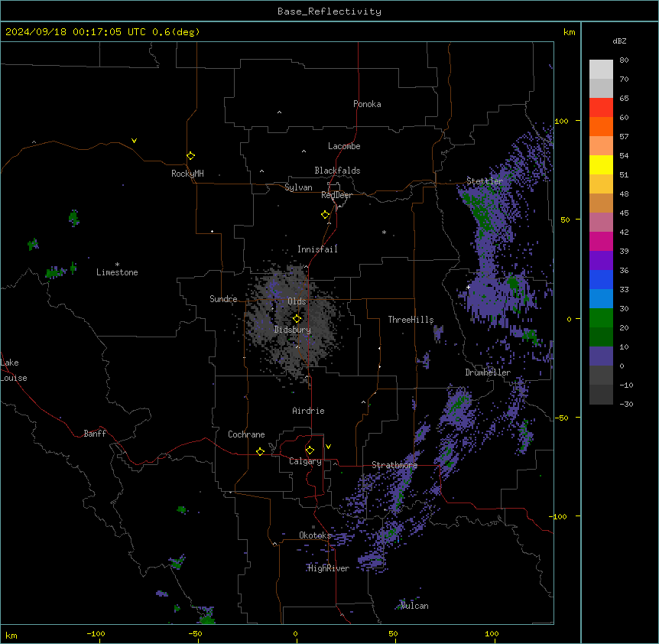Image resolution: width=659 pixels, height=644 pixels.
Task: Click the Airdrie city label
Action: click(309, 411)
